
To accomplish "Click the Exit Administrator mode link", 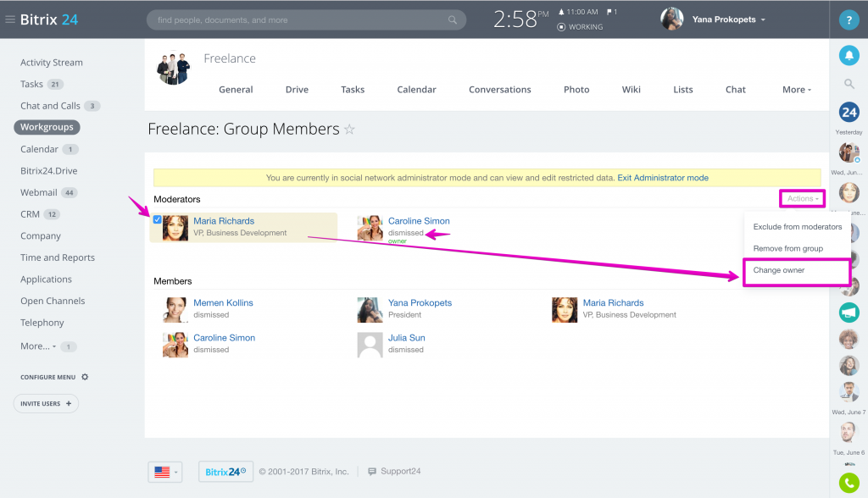I will click(x=663, y=178).
